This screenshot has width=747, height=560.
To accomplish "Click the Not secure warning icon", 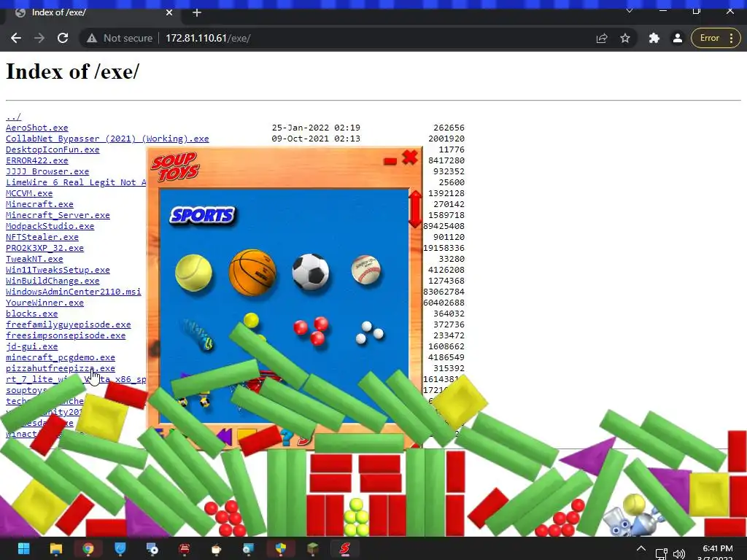I will click(92, 38).
